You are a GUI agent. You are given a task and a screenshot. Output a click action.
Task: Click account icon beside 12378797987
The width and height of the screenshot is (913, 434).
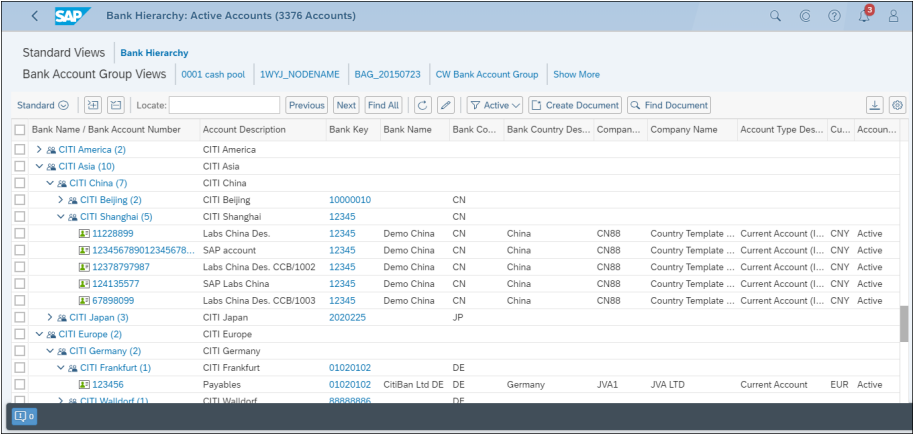[84, 267]
